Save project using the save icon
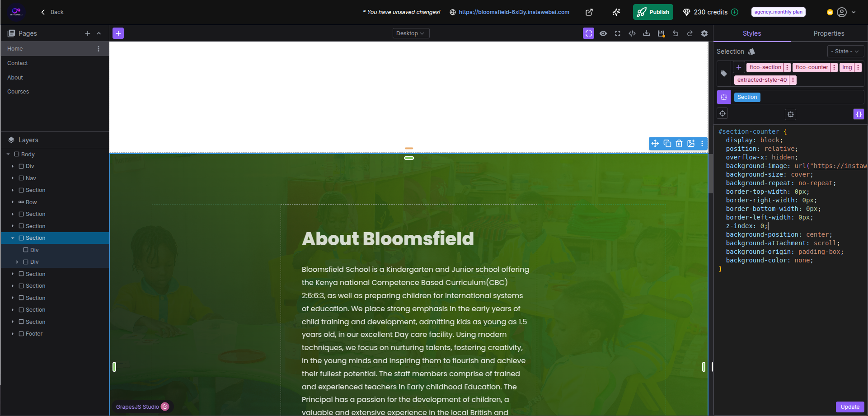 coord(661,33)
